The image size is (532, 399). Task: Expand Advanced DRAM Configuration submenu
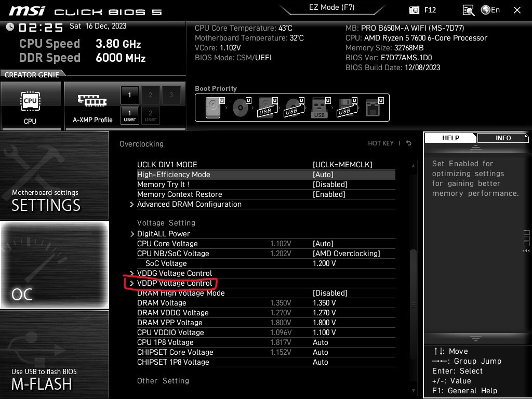[x=189, y=204]
